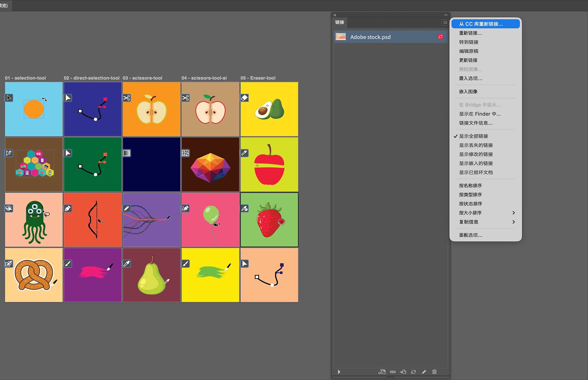
Task: Click the lasso icon on the octopus monster tile
Action: click(x=9, y=208)
